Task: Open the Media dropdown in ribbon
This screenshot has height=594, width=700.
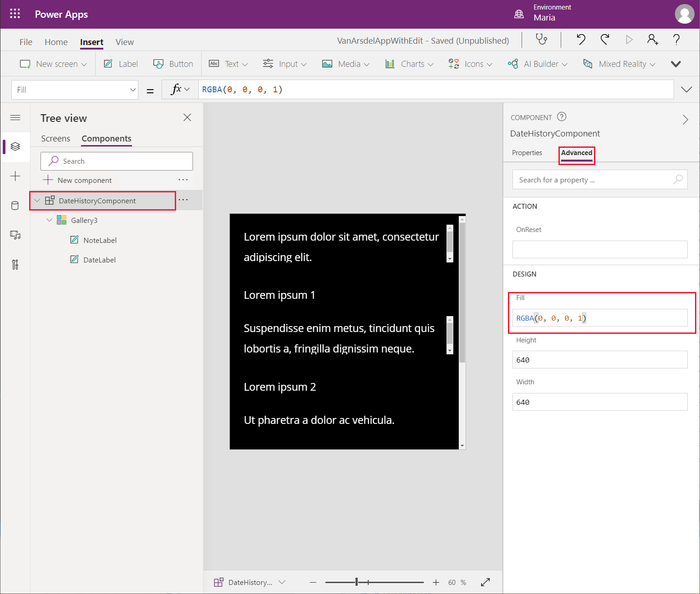Action: pos(345,64)
